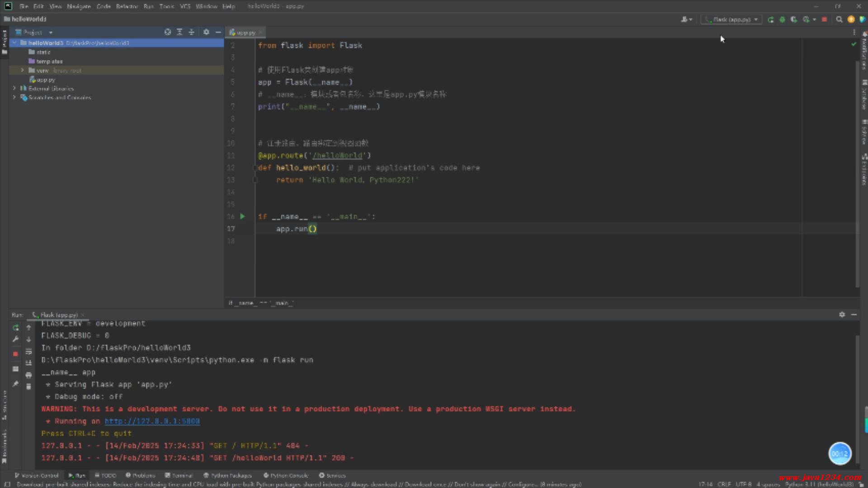Open Run panel settings gear
Viewport: 868px width, 488px height.
[842, 314]
